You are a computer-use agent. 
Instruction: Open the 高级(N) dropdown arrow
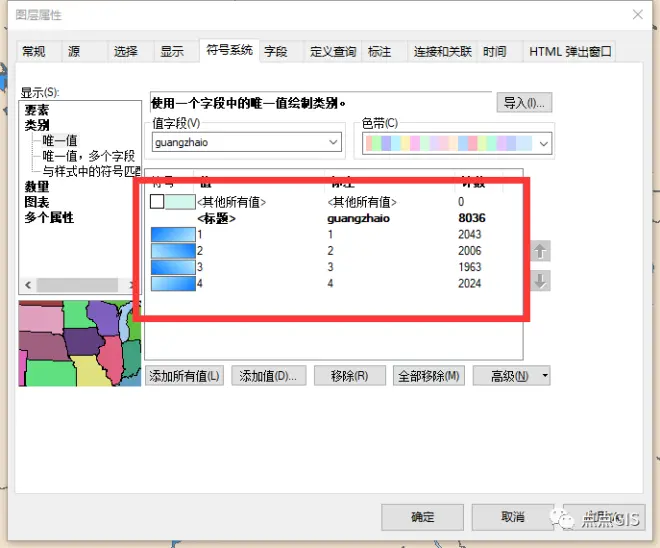tap(545, 375)
